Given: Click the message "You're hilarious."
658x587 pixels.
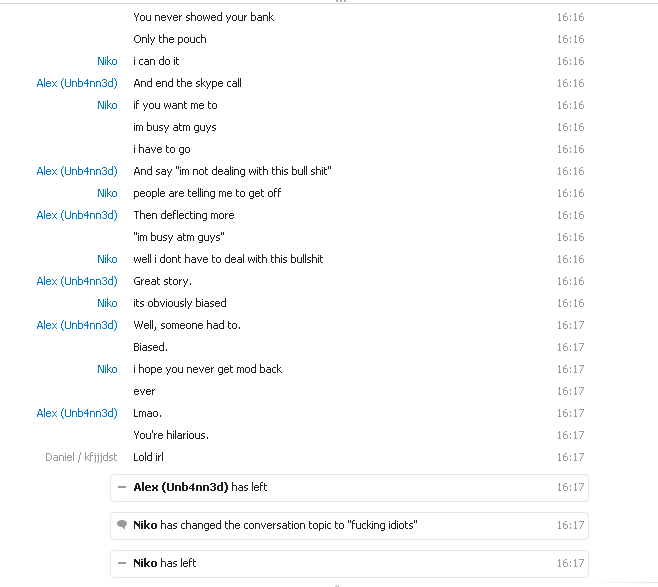Looking at the screenshot, I should pyautogui.click(x=171, y=435).
